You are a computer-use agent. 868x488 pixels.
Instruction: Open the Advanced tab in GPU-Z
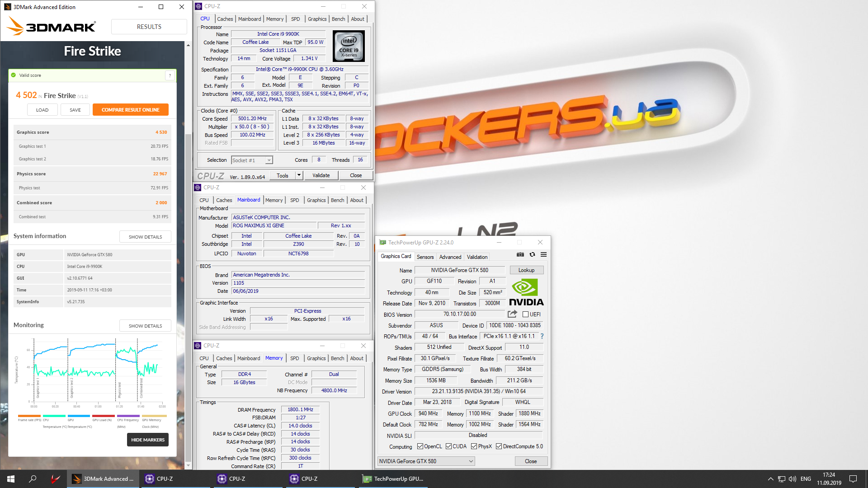point(450,257)
